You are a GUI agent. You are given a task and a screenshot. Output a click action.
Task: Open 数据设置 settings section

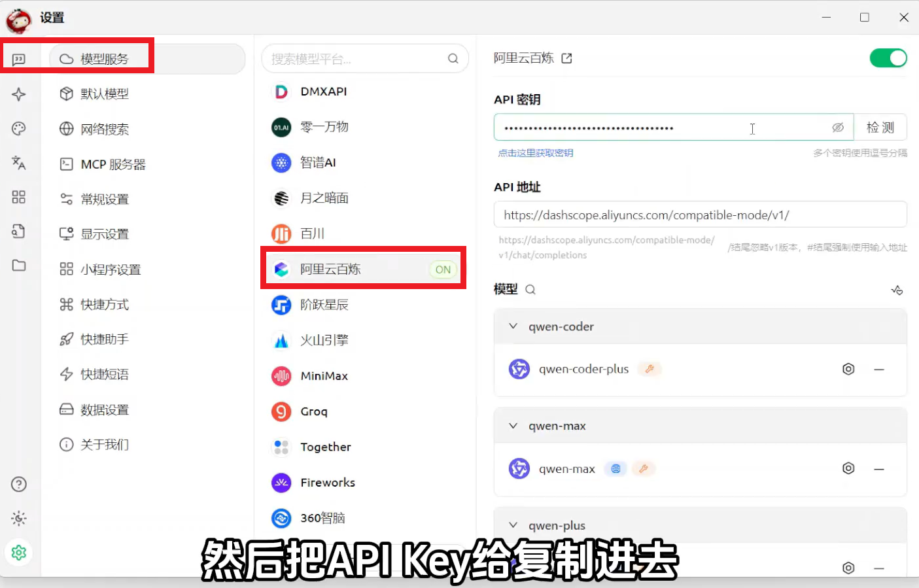147,409
